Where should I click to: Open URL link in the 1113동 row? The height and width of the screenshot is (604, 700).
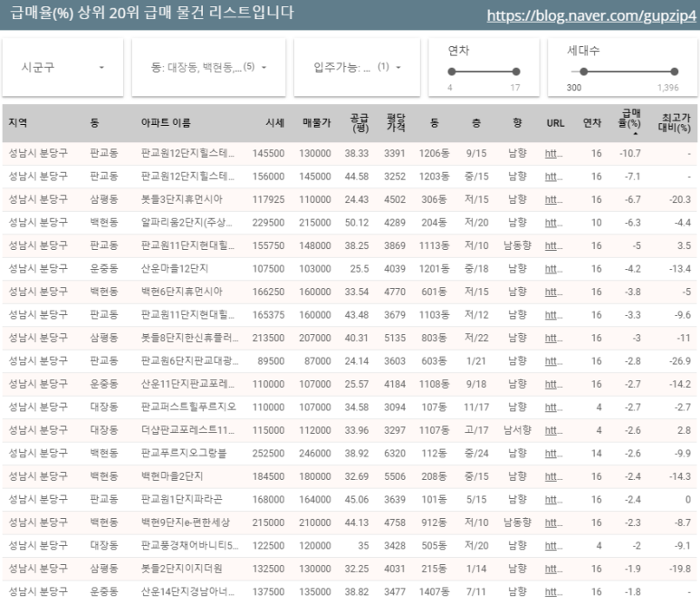tap(553, 246)
